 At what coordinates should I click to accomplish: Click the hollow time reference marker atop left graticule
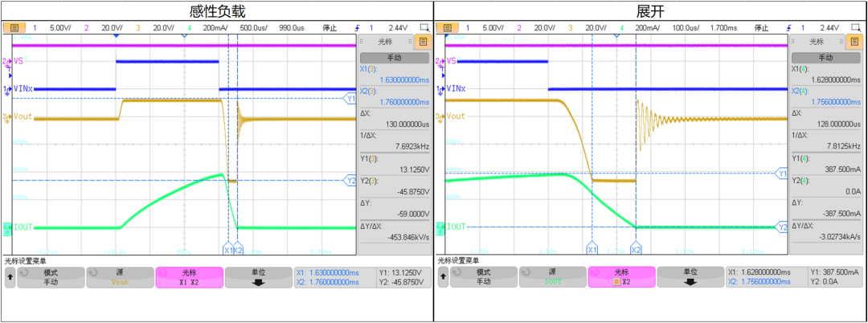click(x=184, y=35)
